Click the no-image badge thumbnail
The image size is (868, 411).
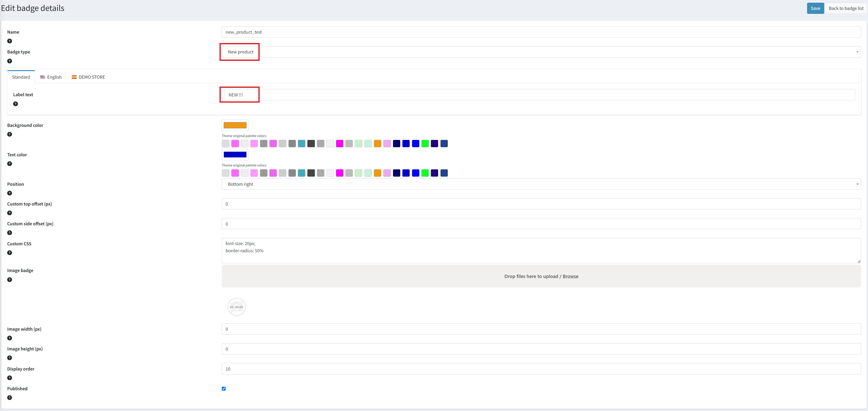pyautogui.click(x=237, y=307)
